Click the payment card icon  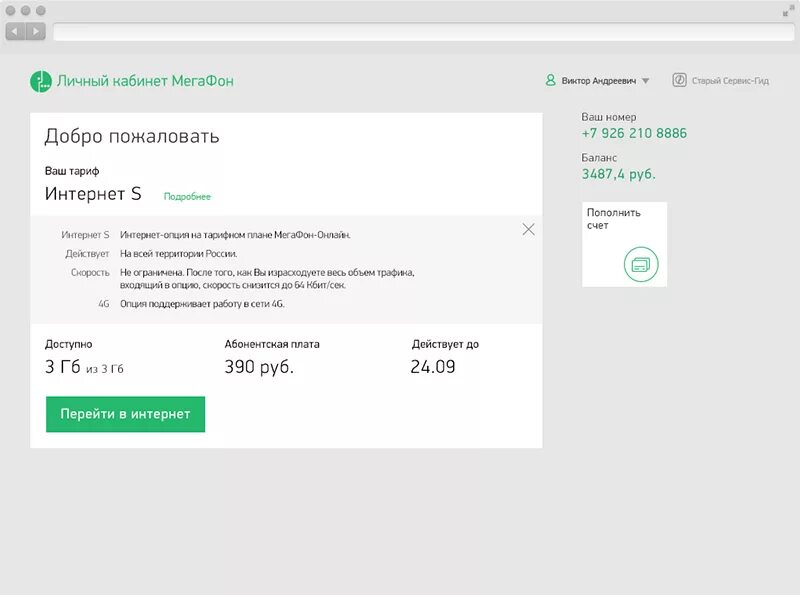click(x=641, y=264)
